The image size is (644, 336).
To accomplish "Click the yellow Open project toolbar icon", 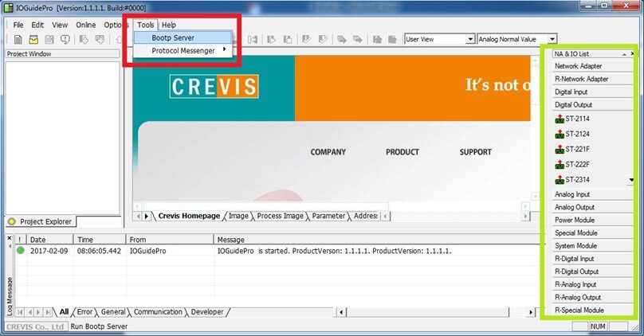I will click(x=33, y=39).
